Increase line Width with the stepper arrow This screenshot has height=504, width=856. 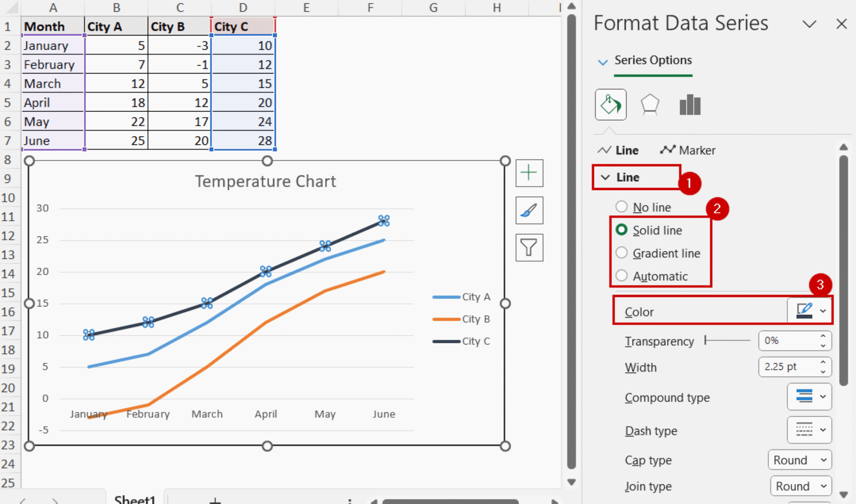click(x=822, y=363)
